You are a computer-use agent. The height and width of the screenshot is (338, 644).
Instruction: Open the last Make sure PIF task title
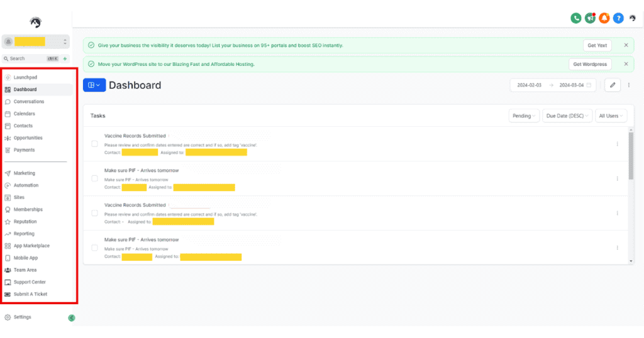pyautogui.click(x=142, y=239)
